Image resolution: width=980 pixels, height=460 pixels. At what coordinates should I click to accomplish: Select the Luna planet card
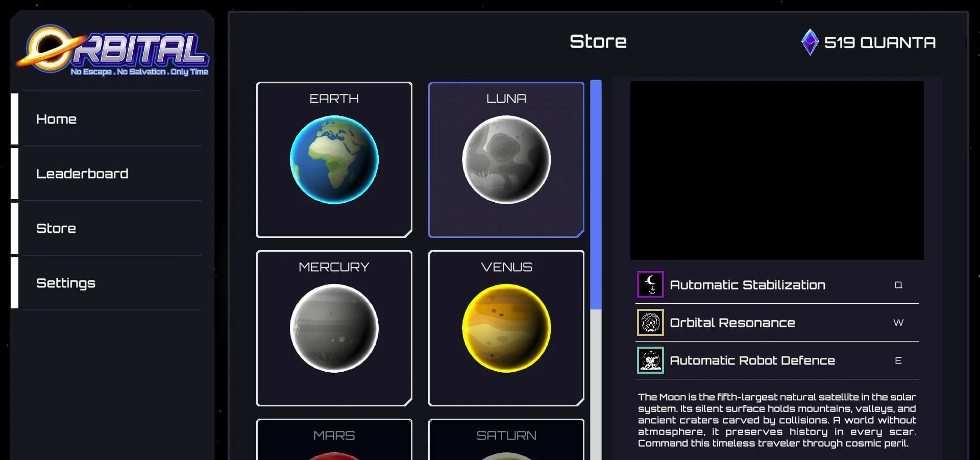[506, 160]
